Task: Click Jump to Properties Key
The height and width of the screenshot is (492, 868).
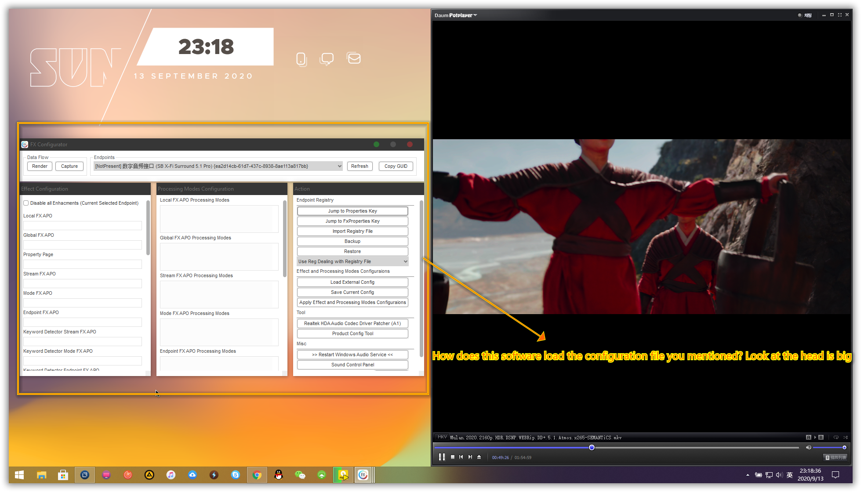Action: pos(352,211)
